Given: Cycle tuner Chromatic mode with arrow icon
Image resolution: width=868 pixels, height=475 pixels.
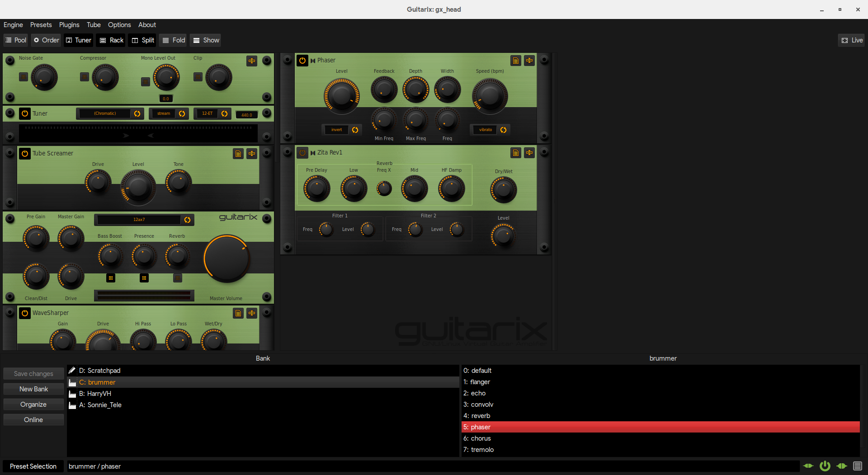Looking at the screenshot, I should (x=137, y=113).
